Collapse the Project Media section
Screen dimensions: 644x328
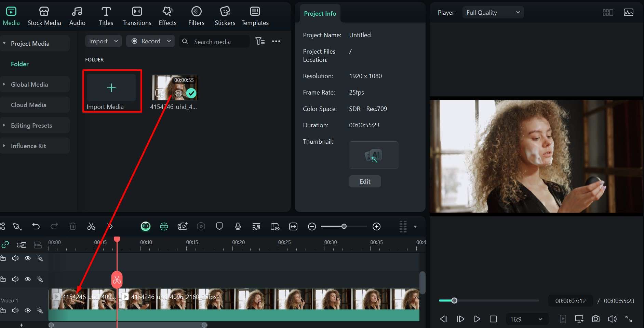click(4, 43)
